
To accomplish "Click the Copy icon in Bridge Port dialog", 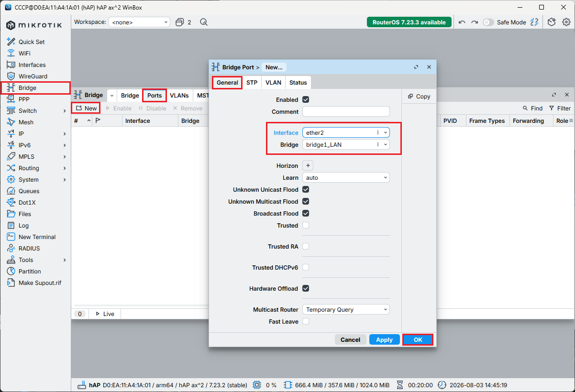I will click(410, 96).
